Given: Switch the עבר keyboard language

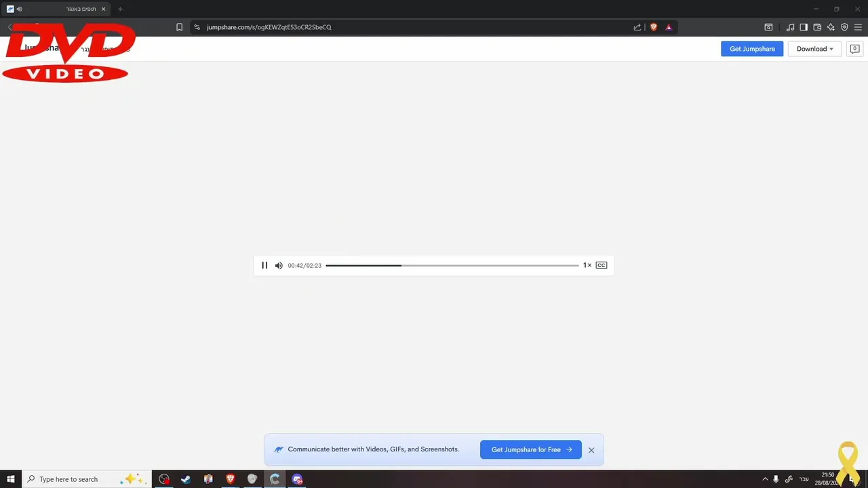Looking at the screenshot, I should 804,479.
